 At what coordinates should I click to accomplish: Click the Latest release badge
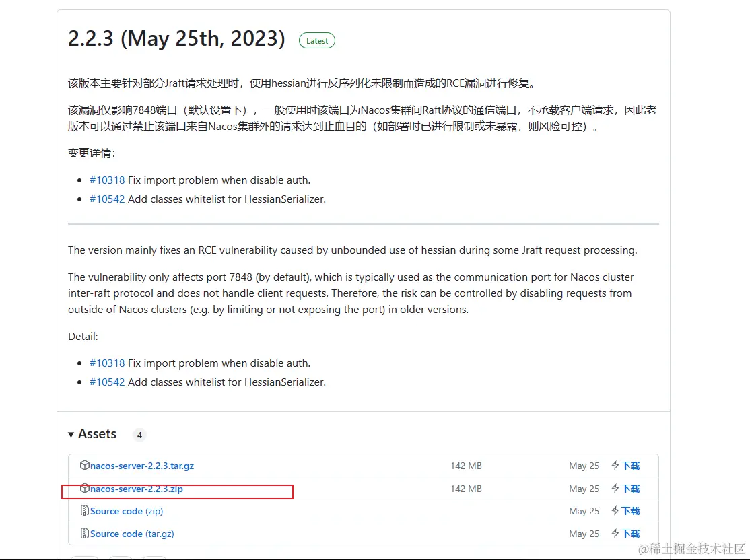coord(317,40)
